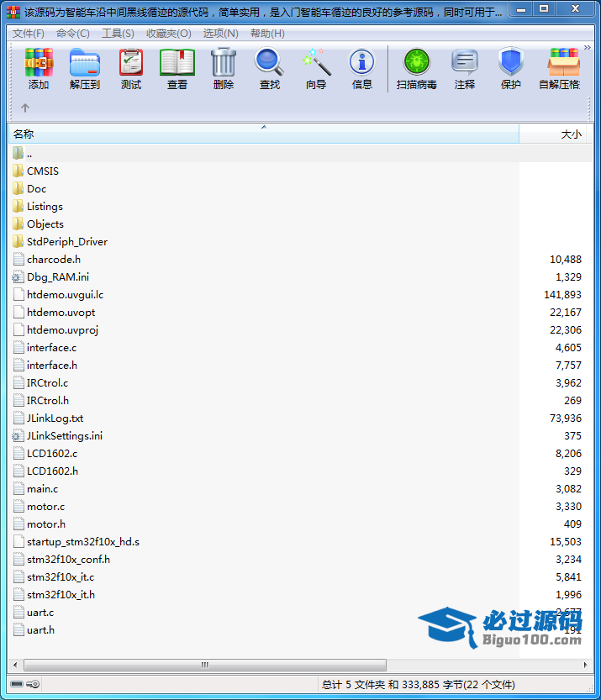
Task: Open the View (查看) toolbar icon
Action: [x=177, y=68]
